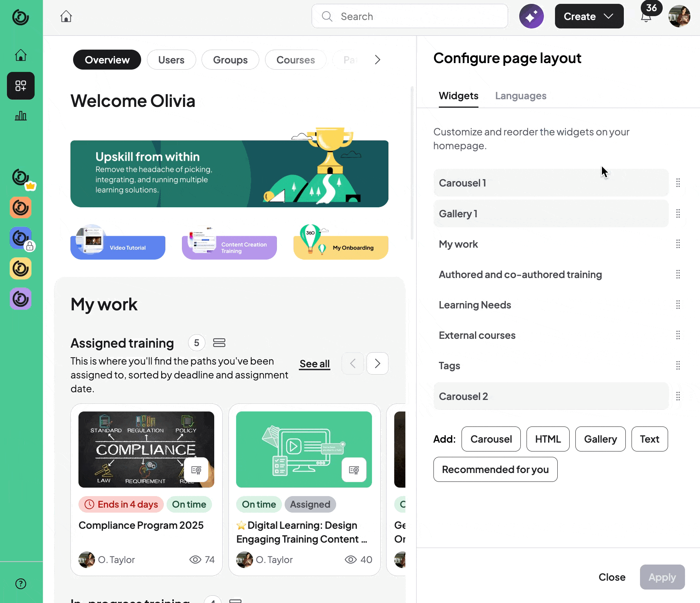
Task: Add a Gallery widget
Action: (x=600, y=439)
